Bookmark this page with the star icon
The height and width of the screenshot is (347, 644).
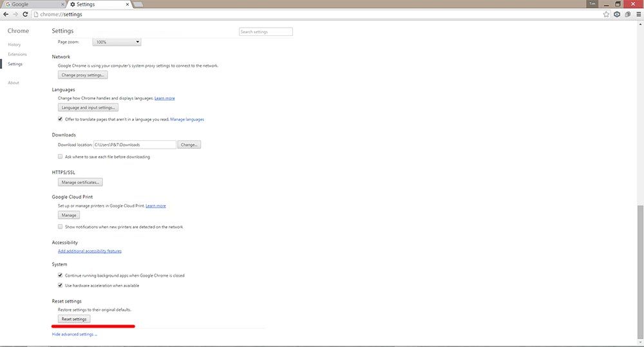click(x=606, y=14)
